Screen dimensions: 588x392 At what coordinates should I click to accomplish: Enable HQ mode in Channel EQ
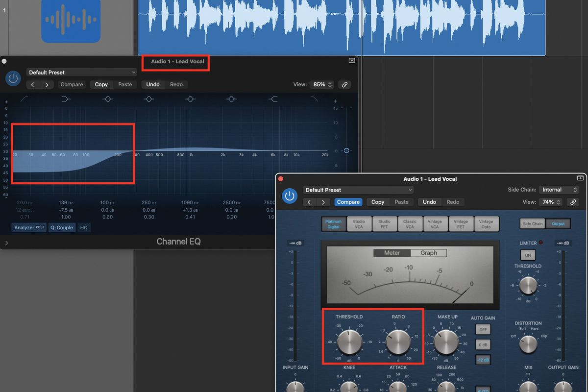[84, 227]
